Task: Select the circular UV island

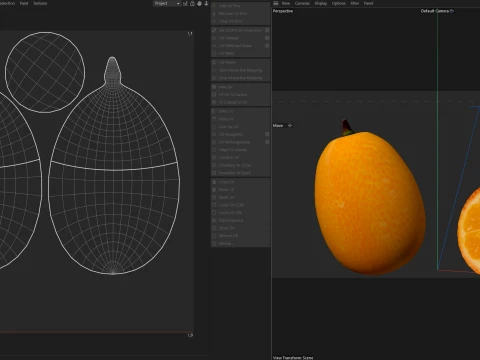Action: pyautogui.click(x=45, y=72)
